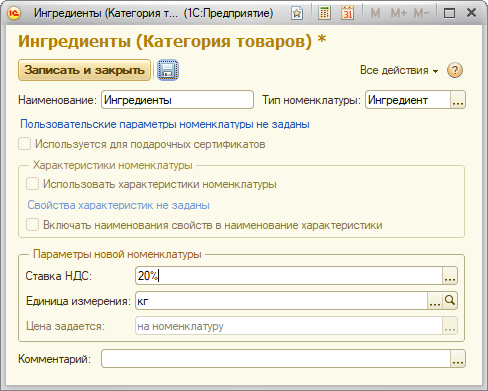The width and height of the screenshot is (488, 391).
Task: Click the M- memory button
Action: pos(421,13)
